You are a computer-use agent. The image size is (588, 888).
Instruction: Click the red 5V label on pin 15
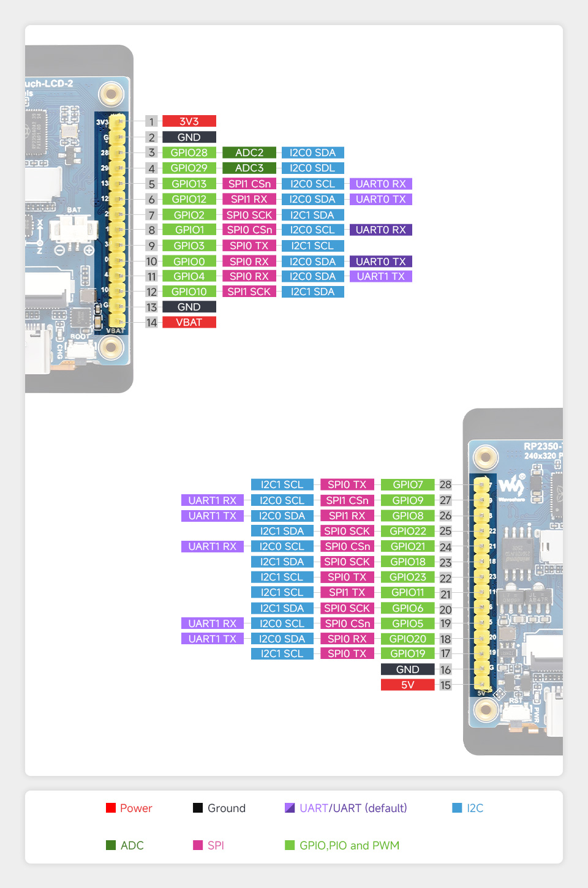coord(408,685)
